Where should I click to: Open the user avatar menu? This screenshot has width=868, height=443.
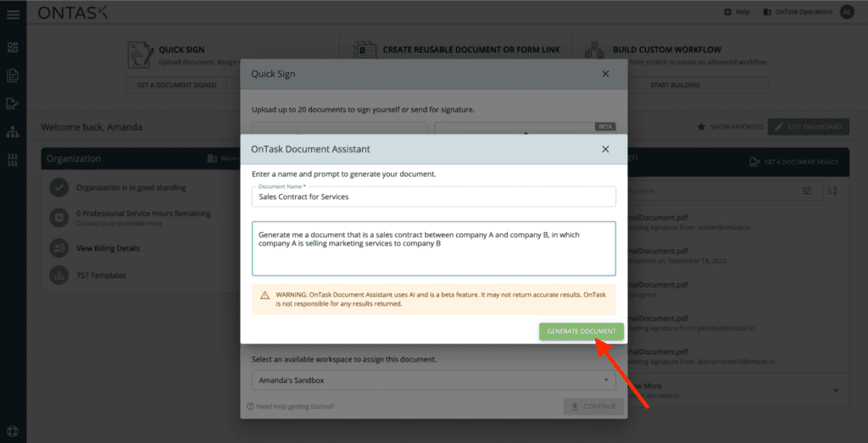847,12
